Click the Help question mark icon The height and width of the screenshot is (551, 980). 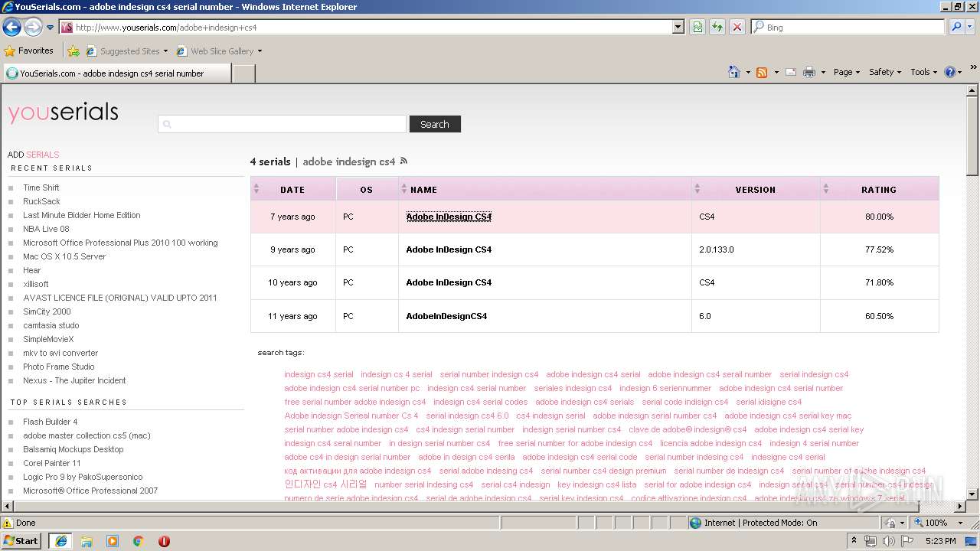(950, 72)
